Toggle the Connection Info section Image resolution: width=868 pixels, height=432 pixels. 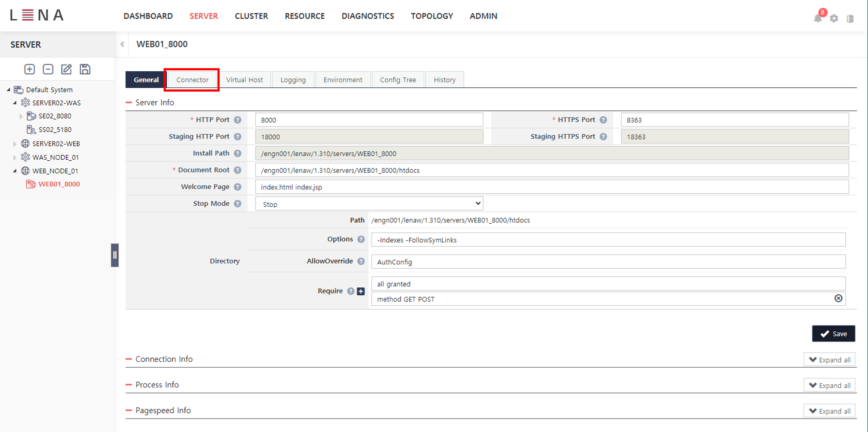point(129,359)
